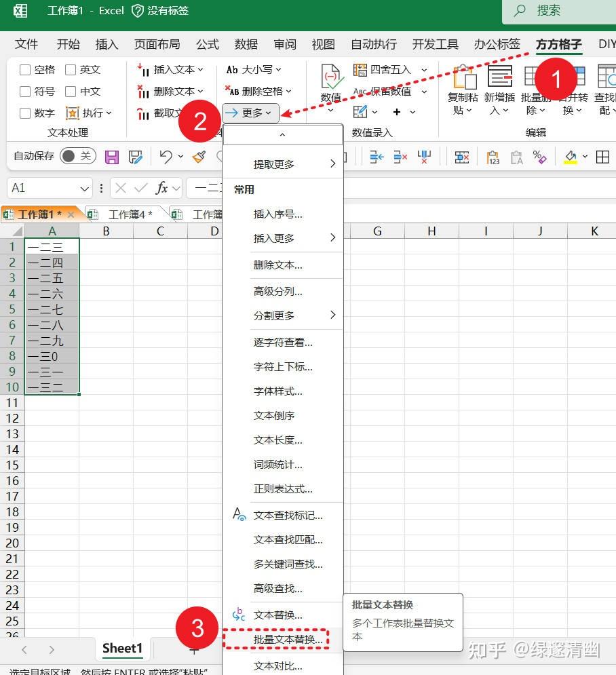Click column header G
Viewport: 616px width, 675px height.
[377, 231]
